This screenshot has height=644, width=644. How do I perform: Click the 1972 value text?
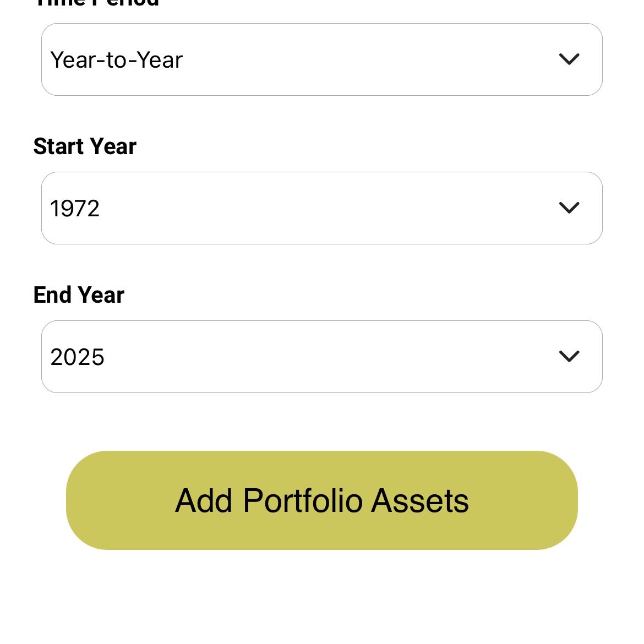[75, 209]
